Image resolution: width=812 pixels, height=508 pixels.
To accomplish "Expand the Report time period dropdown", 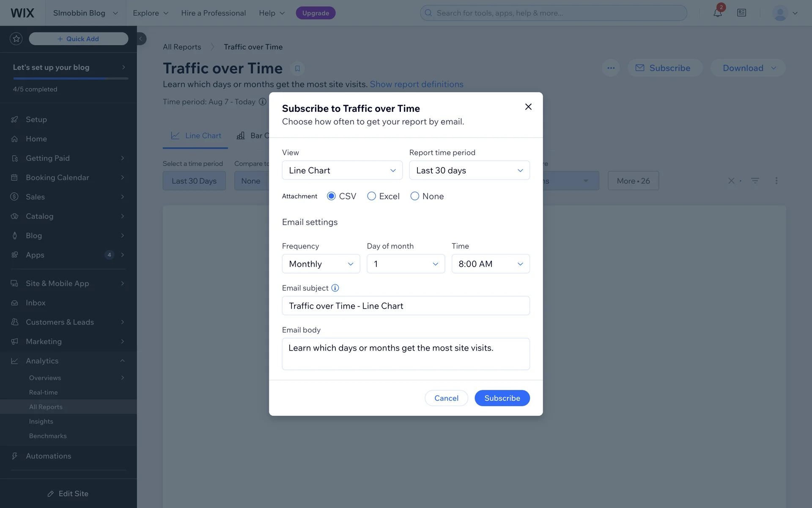I will 469,170.
